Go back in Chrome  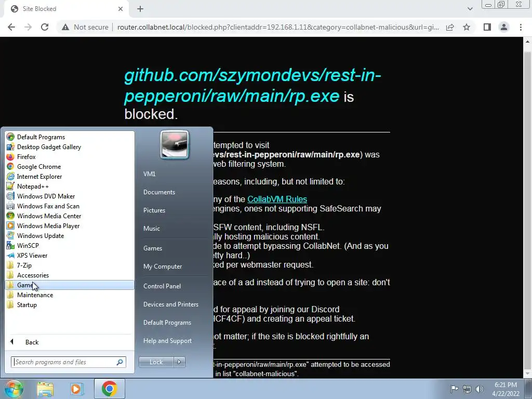pos(11,27)
